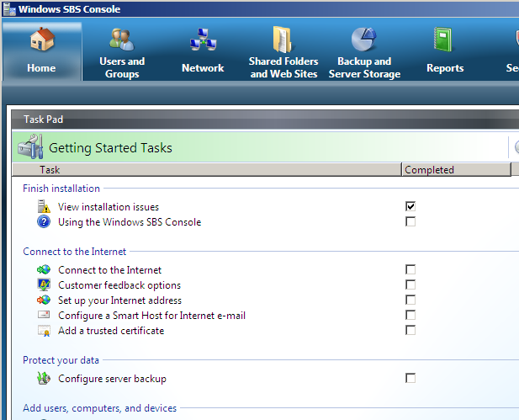Open the Reports tab
Screen dimensions: 519x420
445,51
